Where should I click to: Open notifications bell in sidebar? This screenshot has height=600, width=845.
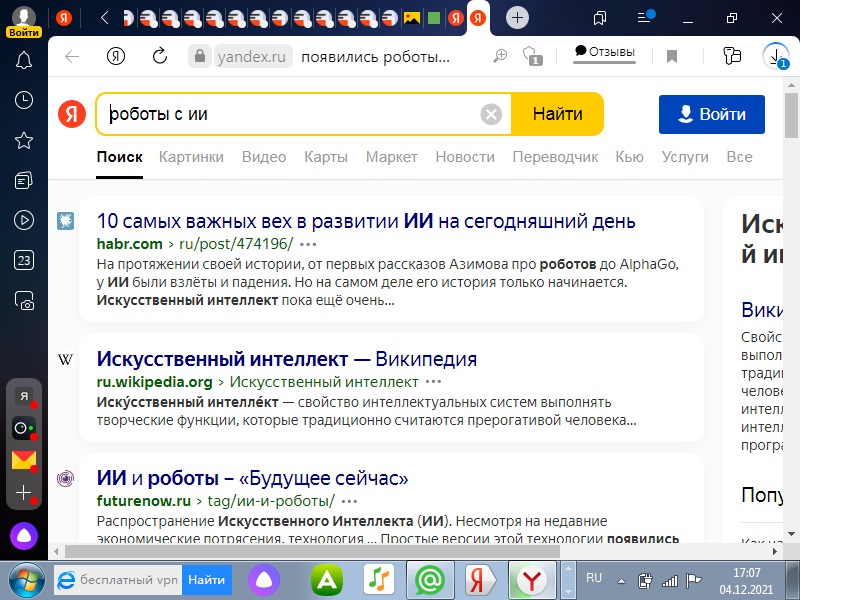point(24,60)
